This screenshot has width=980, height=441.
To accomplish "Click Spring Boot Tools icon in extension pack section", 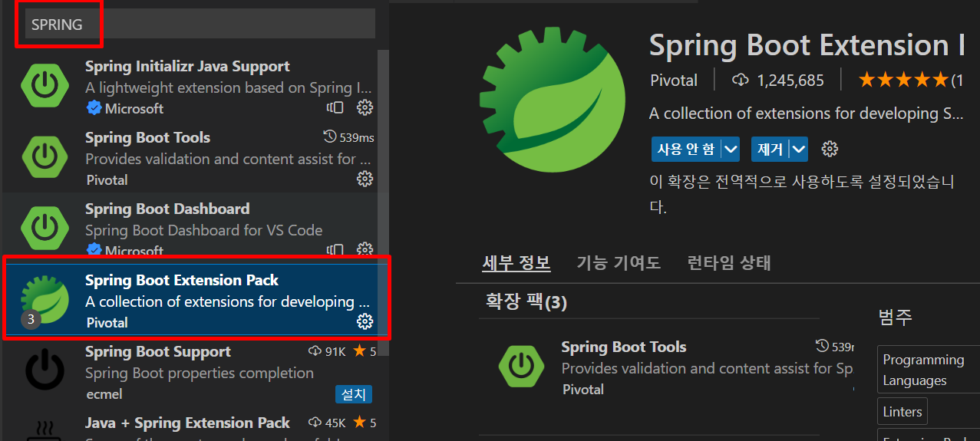I will (x=522, y=367).
